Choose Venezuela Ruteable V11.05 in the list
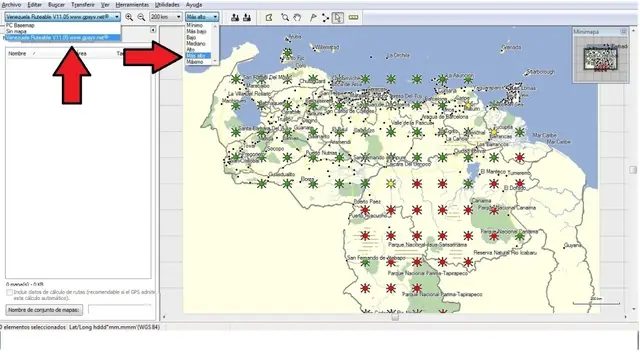Image resolution: width=640 pixels, height=360 pixels. 62,38
